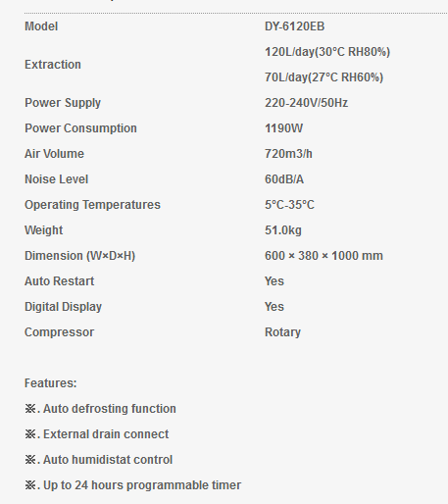448x504 pixels.
Task: Click the Features heading
Action: (x=51, y=383)
